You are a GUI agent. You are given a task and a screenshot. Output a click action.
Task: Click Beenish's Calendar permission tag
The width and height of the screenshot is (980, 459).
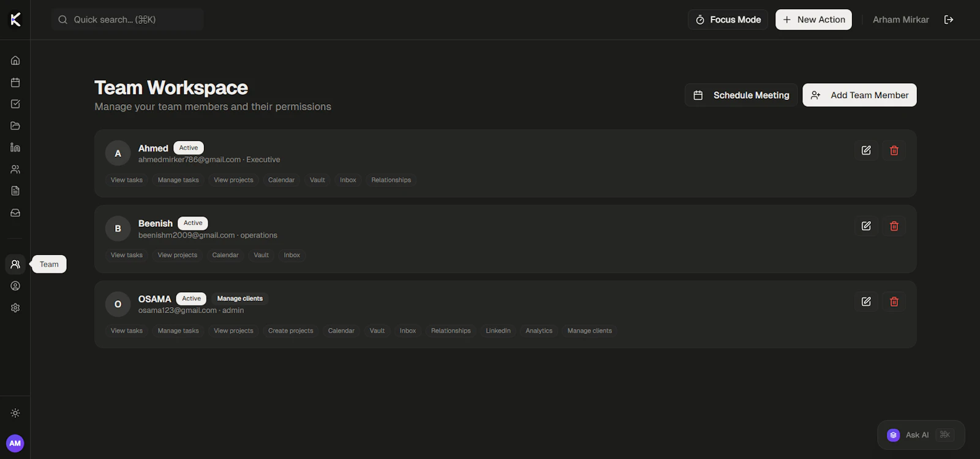[x=225, y=255]
